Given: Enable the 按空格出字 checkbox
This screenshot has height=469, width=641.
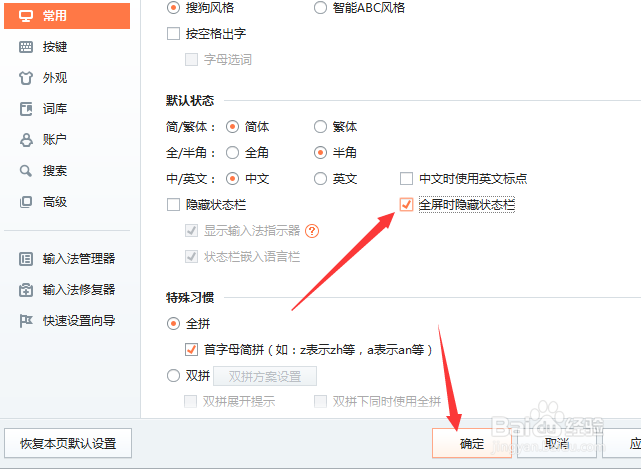Looking at the screenshot, I should tap(173, 34).
